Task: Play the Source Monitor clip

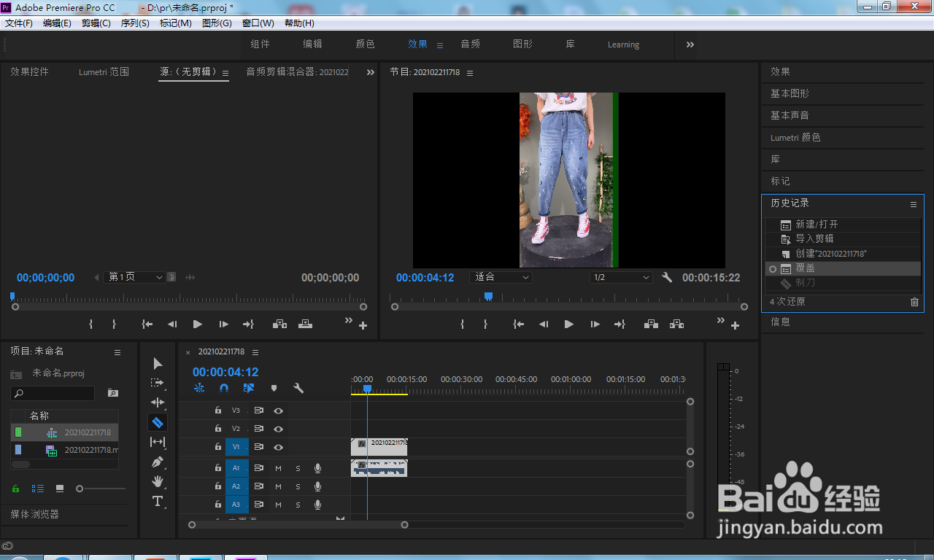Action: point(197,324)
